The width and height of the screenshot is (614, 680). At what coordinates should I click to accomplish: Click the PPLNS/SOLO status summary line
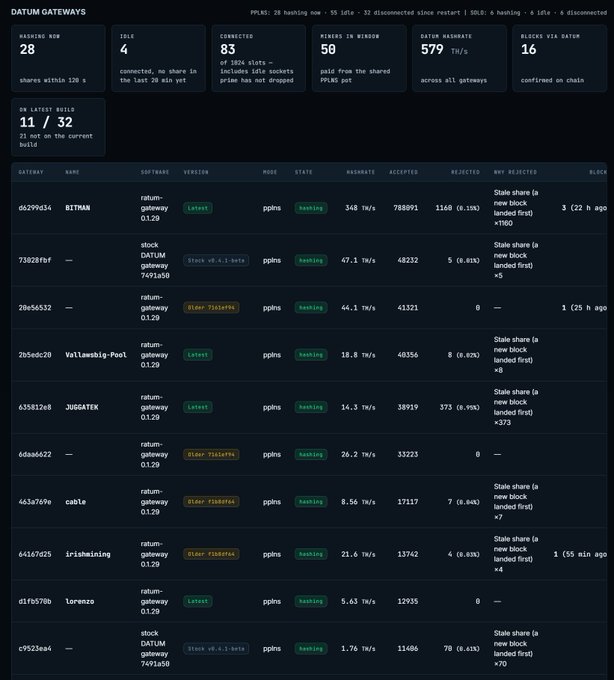pos(428,13)
